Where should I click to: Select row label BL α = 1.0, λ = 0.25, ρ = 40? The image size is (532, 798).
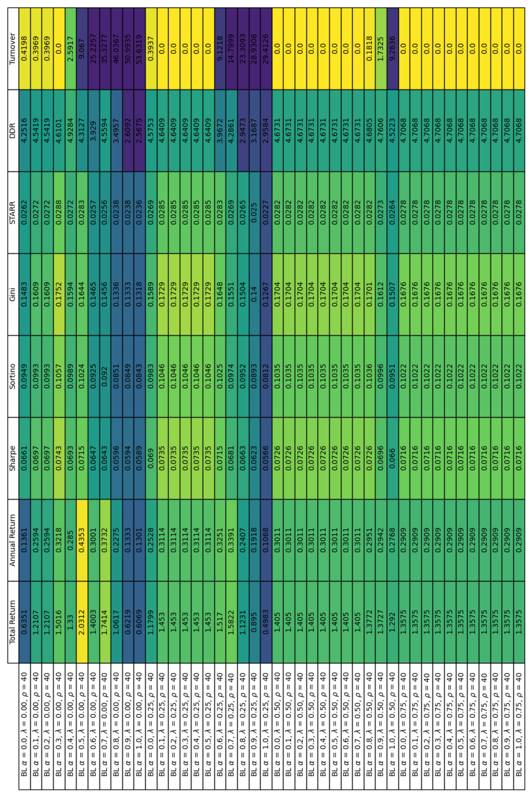[x=266, y=726]
